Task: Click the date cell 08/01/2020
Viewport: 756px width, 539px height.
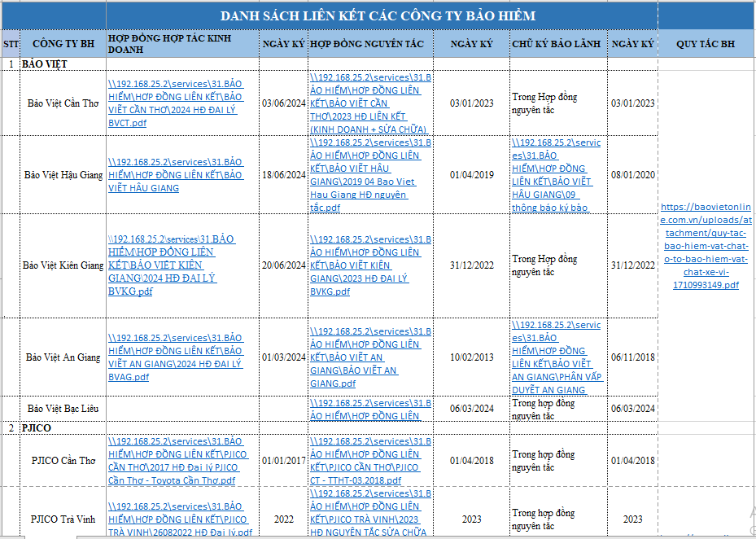Action: (632, 175)
